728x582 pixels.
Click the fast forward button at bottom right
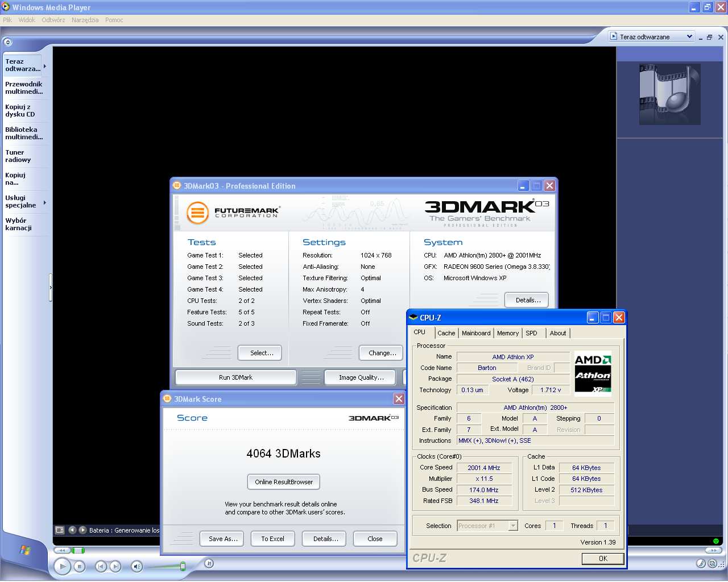713,550
